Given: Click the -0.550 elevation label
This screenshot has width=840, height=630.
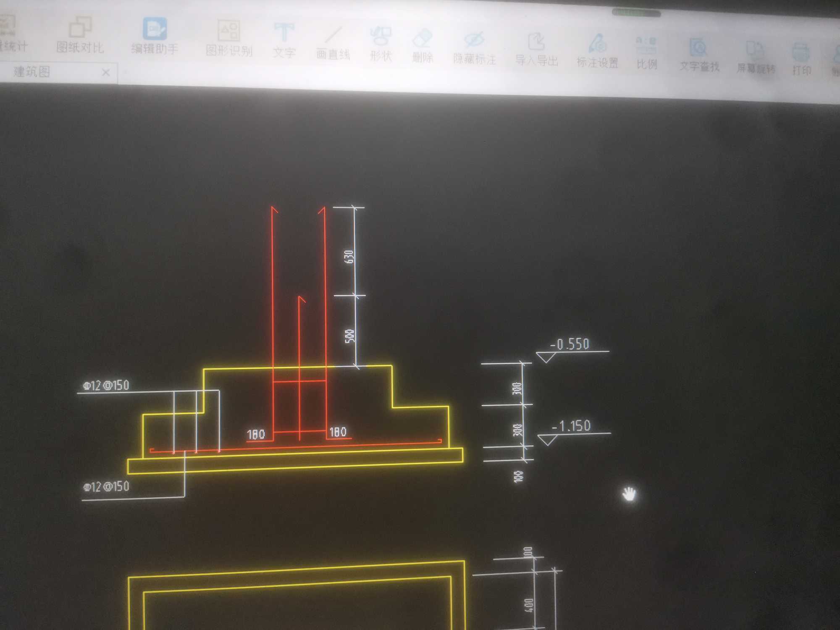Looking at the screenshot, I should (x=570, y=344).
